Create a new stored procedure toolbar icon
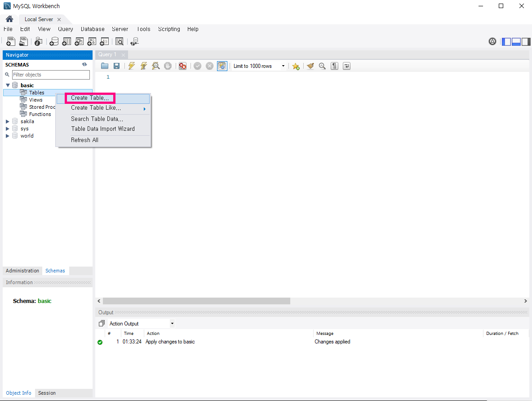Viewport: 532px width, 401px height. [x=92, y=41]
